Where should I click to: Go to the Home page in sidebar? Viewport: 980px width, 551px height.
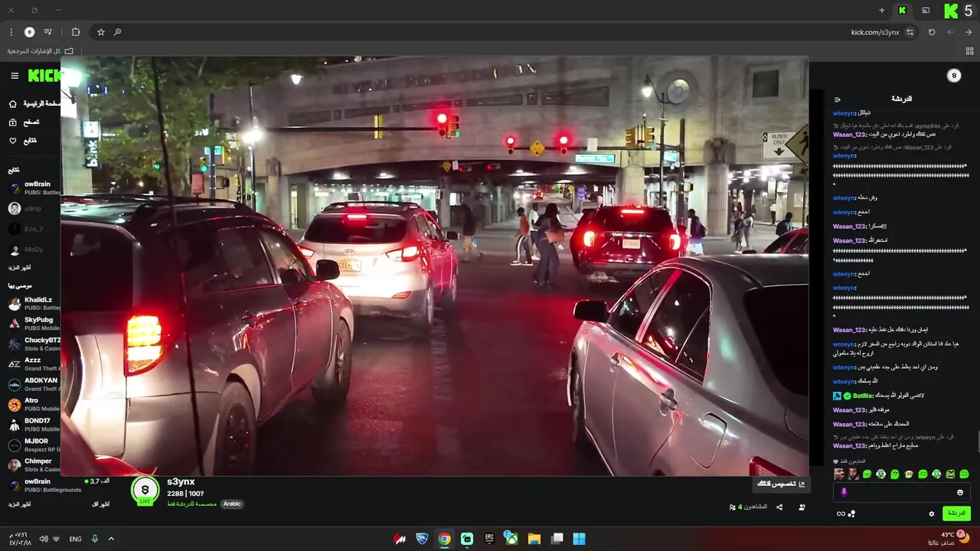click(x=34, y=103)
